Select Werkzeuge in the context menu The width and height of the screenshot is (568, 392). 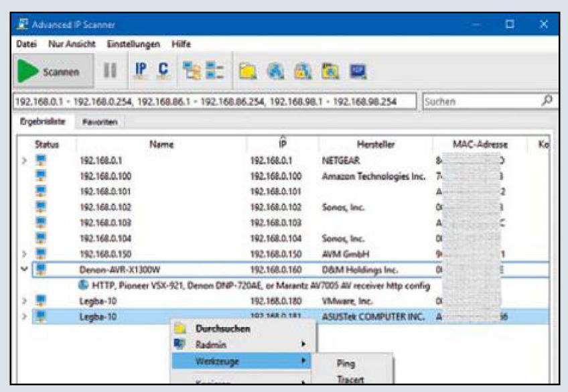click(x=242, y=361)
